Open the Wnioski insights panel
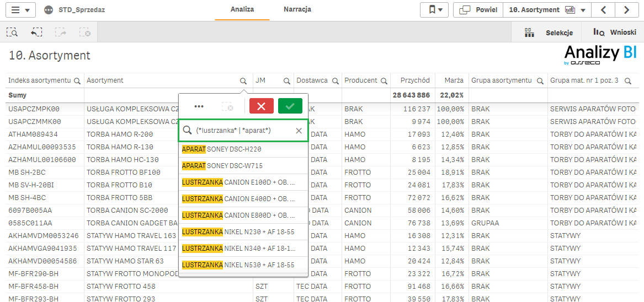This screenshot has width=644, height=302. click(614, 33)
